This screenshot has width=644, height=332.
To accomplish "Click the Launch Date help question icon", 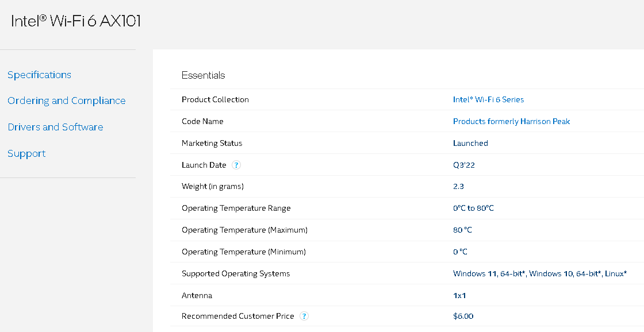I will [x=236, y=165].
